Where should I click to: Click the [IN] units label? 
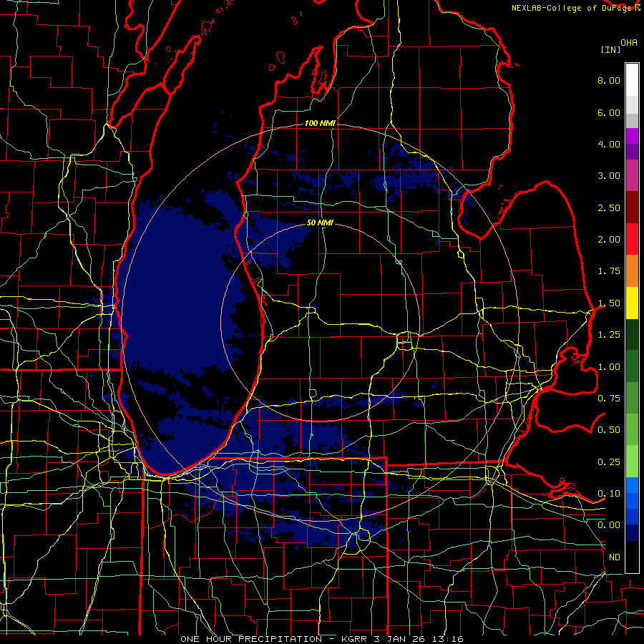610,49
